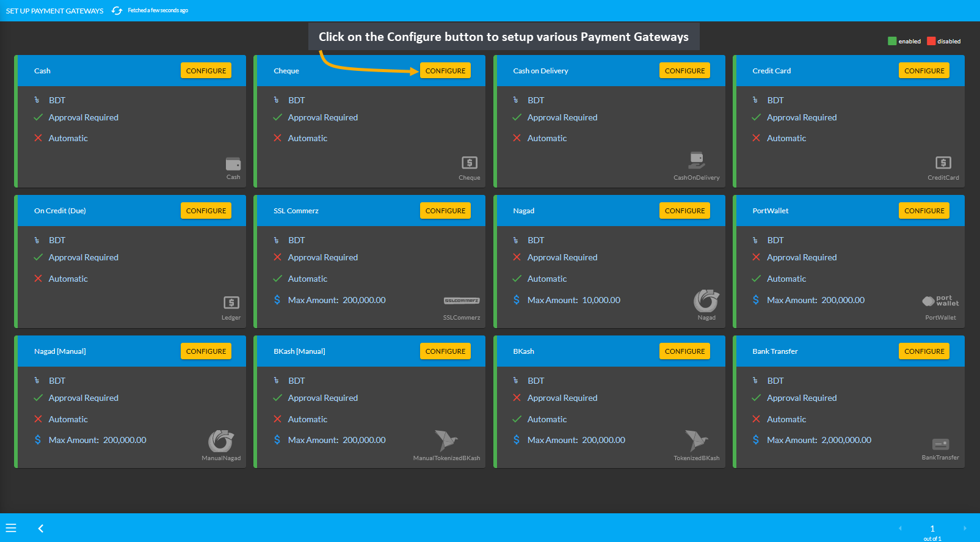Click the Cash card title
This screenshot has height=542, width=980.
[x=42, y=71]
